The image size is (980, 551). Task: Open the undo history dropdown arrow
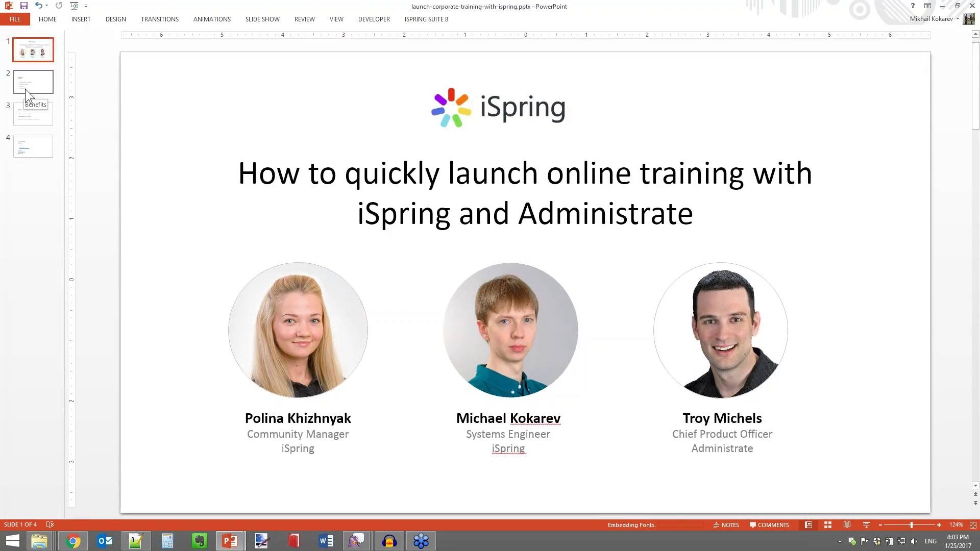click(x=46, y=6)
